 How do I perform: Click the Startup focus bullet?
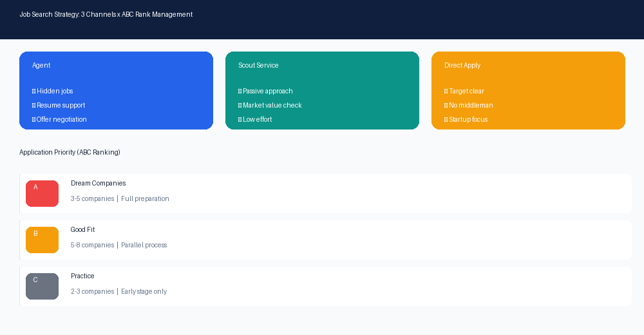click(x=466, y=120)
